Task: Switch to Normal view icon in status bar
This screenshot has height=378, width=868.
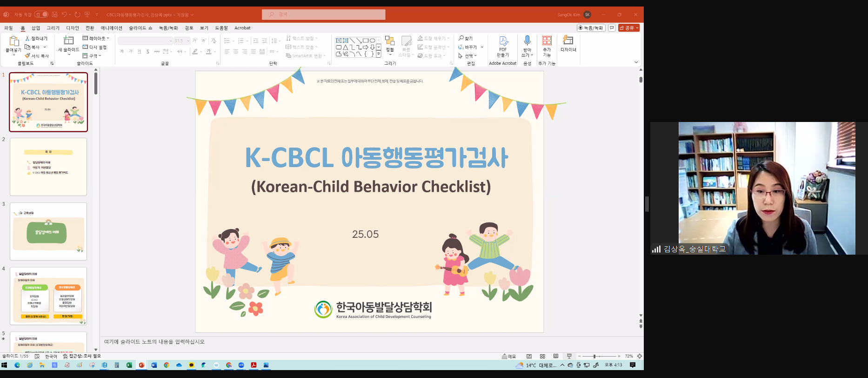Action: click(x=529, y=356)
